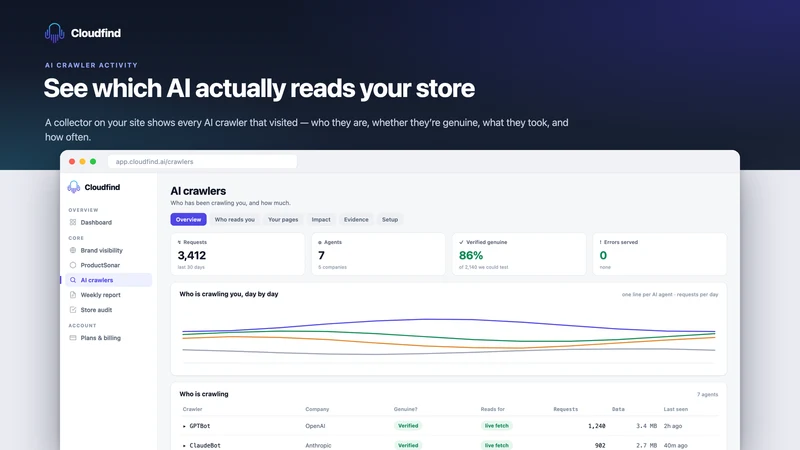
Task: Click the OpenAI company cell
Action: tap(315, 426)
